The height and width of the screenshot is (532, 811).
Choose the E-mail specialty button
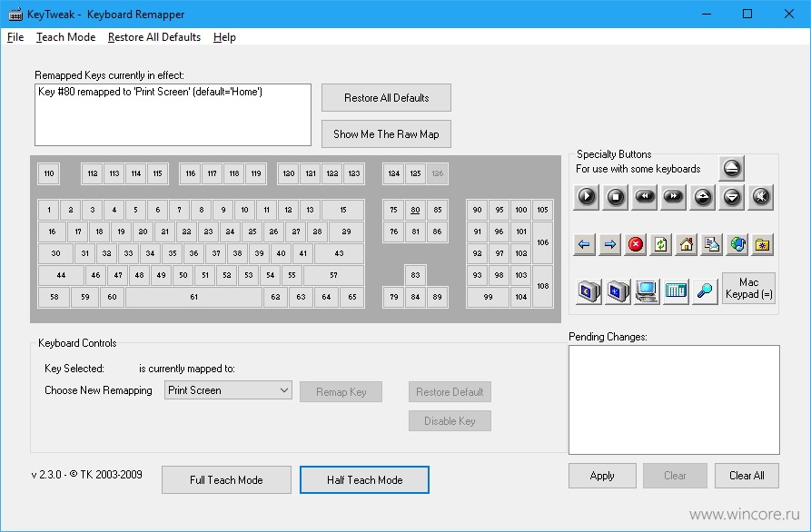point(712,244)
